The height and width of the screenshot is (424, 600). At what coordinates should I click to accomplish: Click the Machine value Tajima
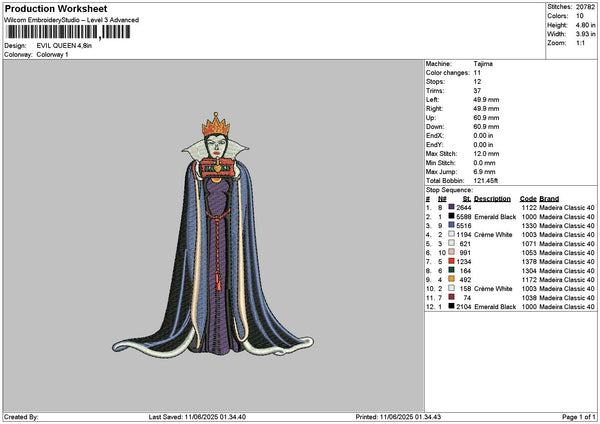click(x=482, y=63)
